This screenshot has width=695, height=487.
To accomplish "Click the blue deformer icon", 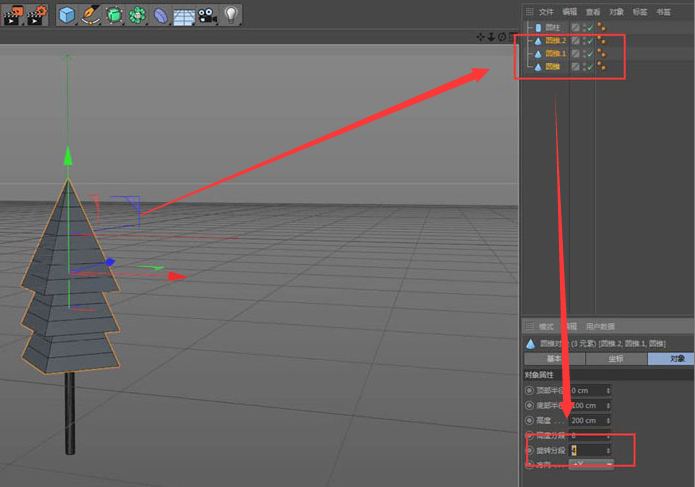I will click(x=160, y=14).
